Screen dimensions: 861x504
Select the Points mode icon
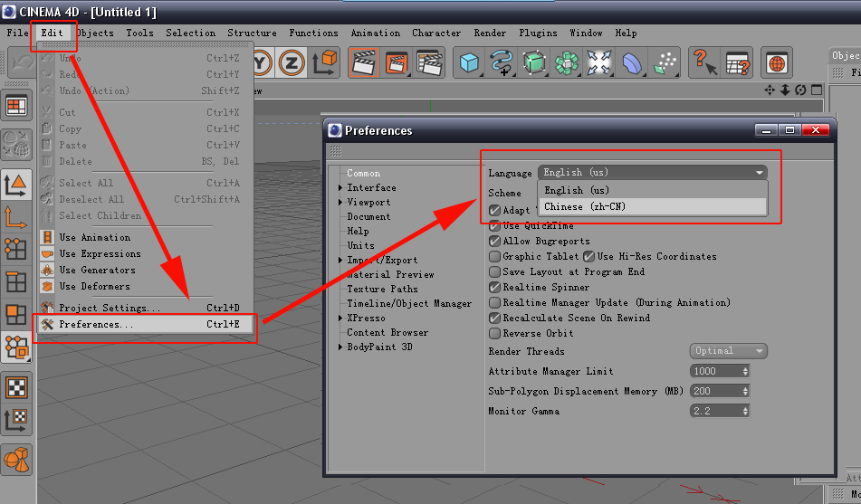click(16, 250)
